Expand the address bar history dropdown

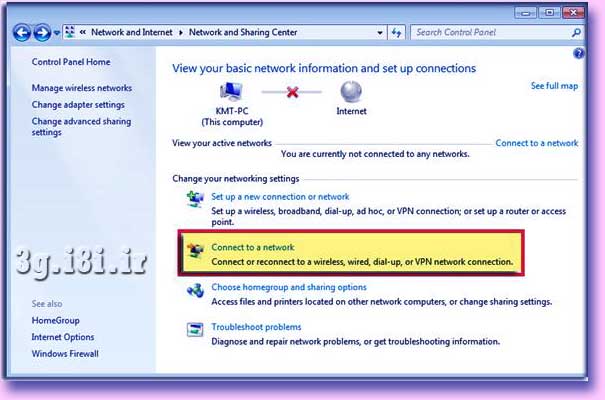click(x=380, y=33)
